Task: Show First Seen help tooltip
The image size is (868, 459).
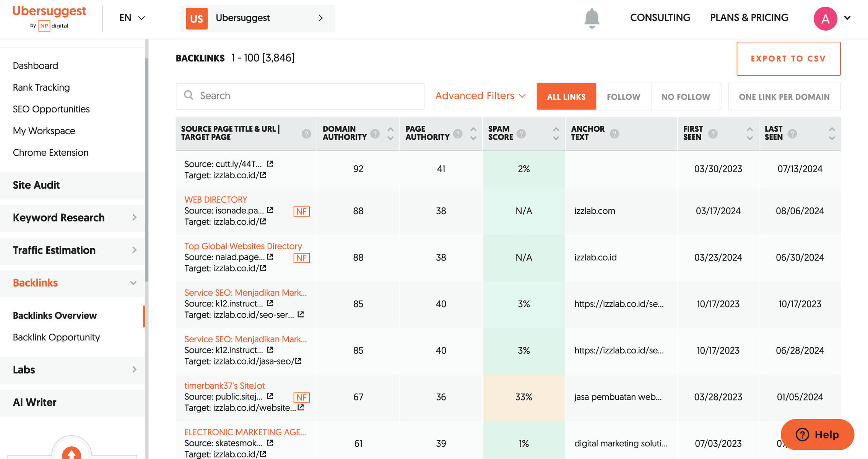Action: click(713, 133)
